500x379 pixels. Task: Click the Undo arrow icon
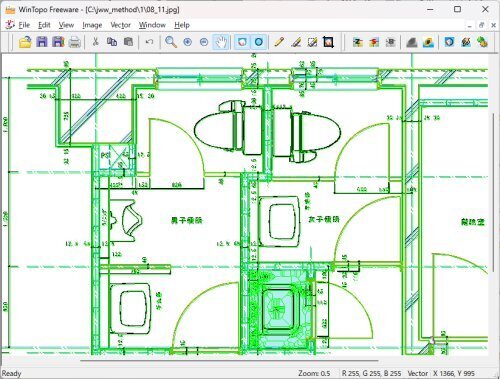click(149, 42)
